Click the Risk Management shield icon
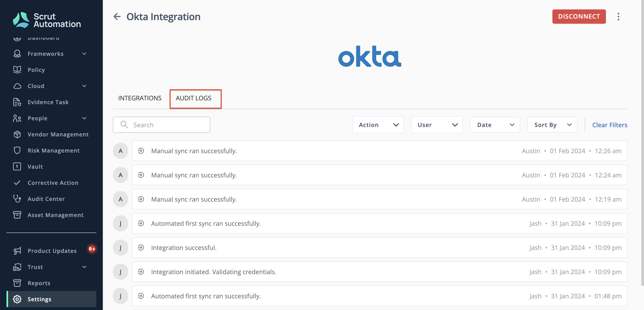Viewport: 644px width, 310px height. click(17, 151)
